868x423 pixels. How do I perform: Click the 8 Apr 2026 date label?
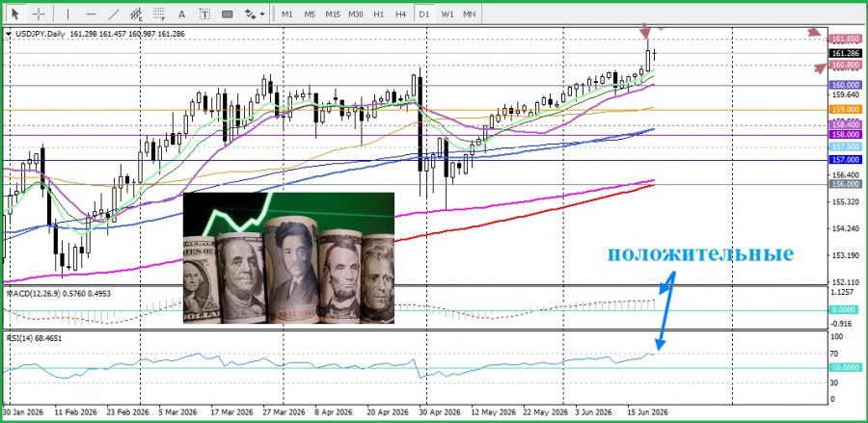[334, 412]
